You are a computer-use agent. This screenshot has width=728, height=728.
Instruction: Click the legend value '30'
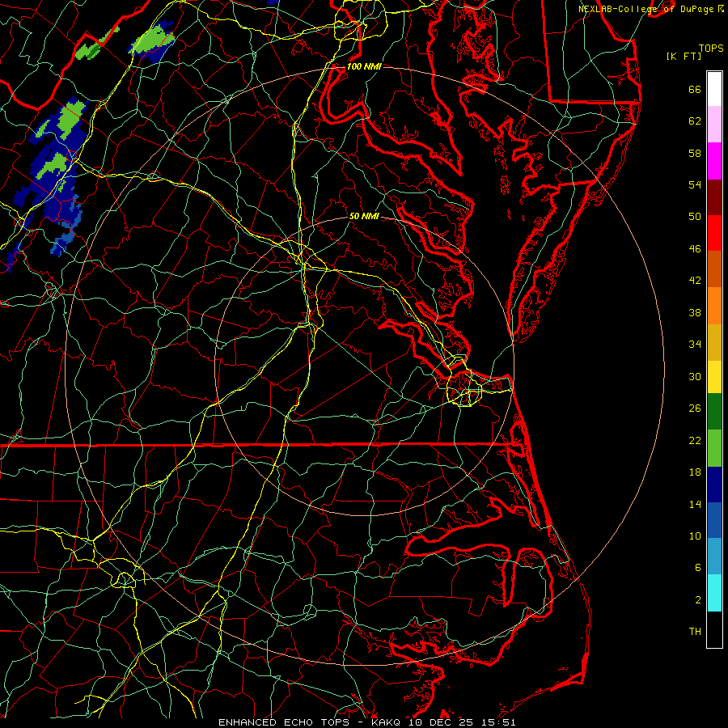(x=695, y=376)
